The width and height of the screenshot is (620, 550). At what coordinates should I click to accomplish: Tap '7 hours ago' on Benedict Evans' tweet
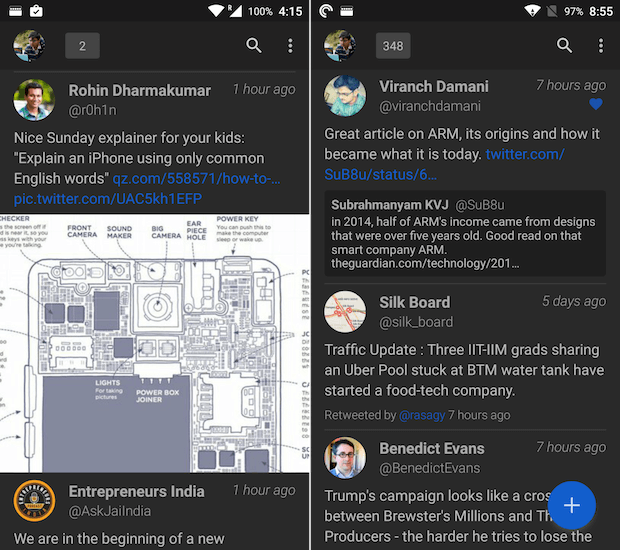[571, 448]
